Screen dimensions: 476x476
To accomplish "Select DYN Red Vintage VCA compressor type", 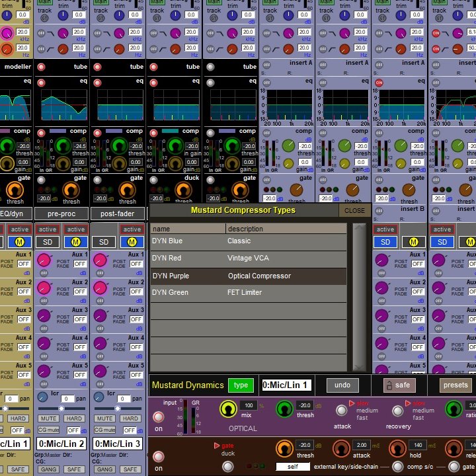I will tap(249, 258).
